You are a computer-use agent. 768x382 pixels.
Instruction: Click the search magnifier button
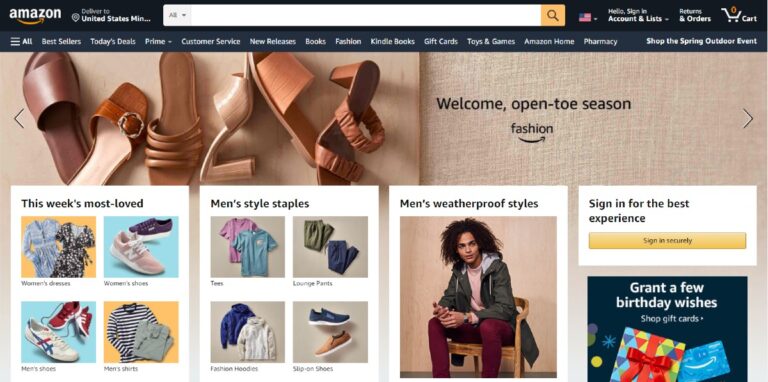point(552,15)
